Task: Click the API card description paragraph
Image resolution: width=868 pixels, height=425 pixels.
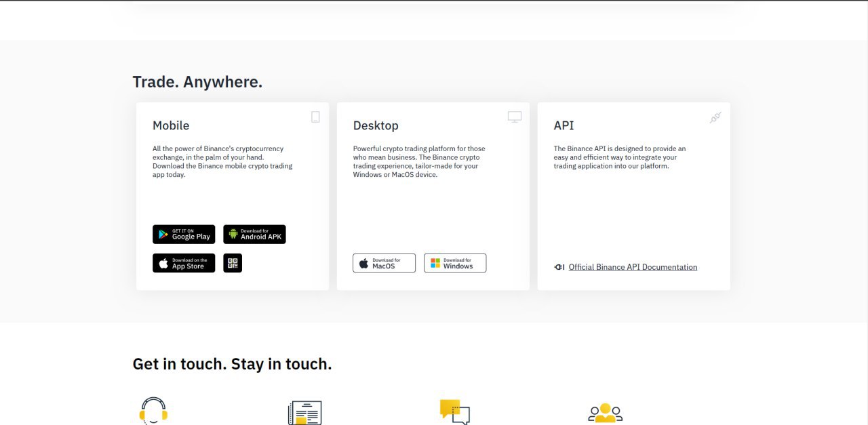Action: click(x=620, y=157)
